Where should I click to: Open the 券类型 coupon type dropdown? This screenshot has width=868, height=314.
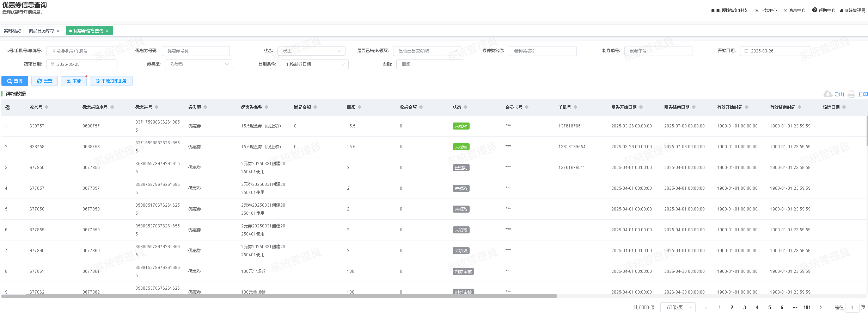(x=199, y=64)
